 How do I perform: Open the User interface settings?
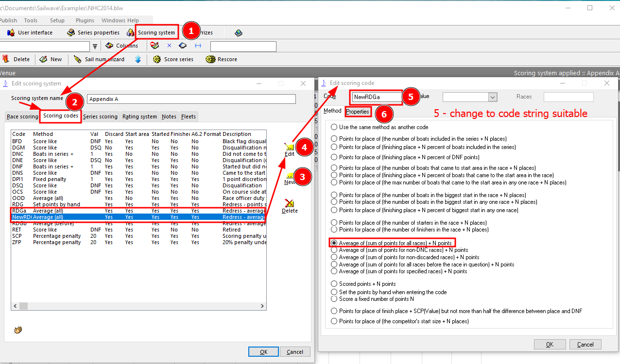[30, 33]
